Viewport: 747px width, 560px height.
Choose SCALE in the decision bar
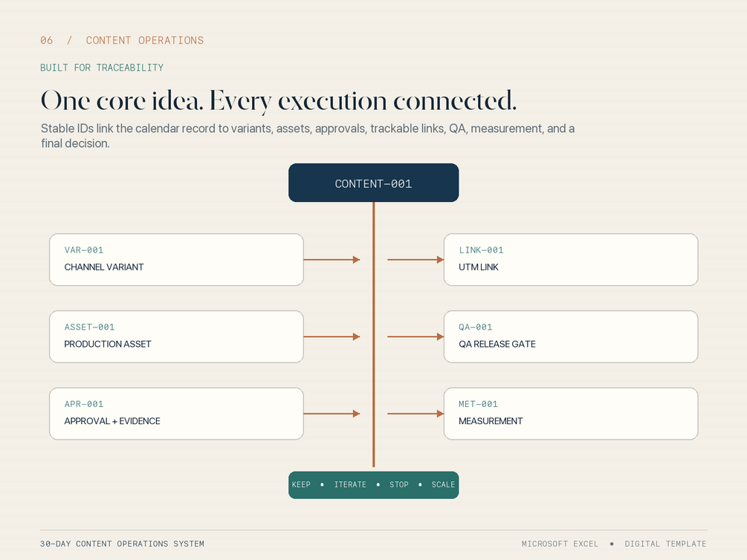(443, 485)
